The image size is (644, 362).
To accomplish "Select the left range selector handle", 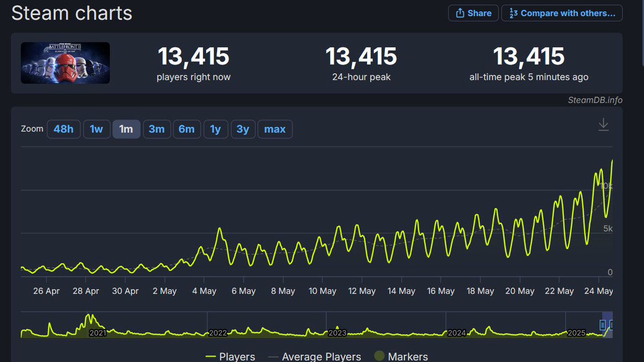I will click(602, 325).
